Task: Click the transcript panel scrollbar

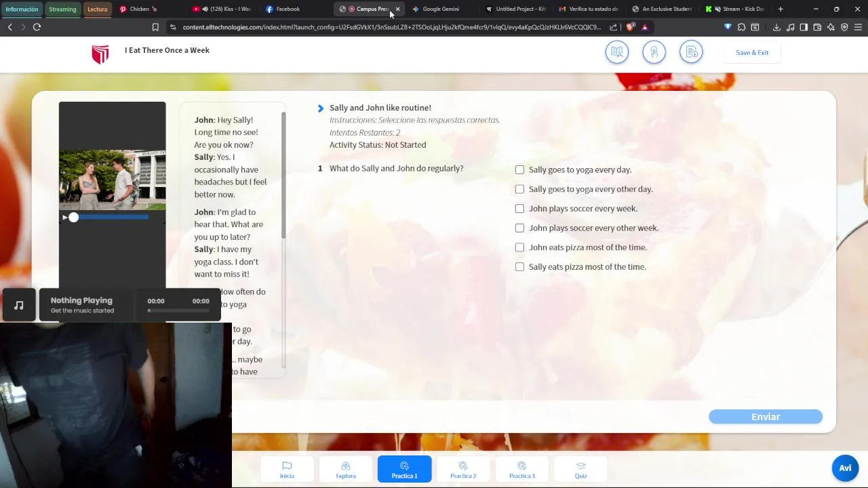Action: pos(283,176)
